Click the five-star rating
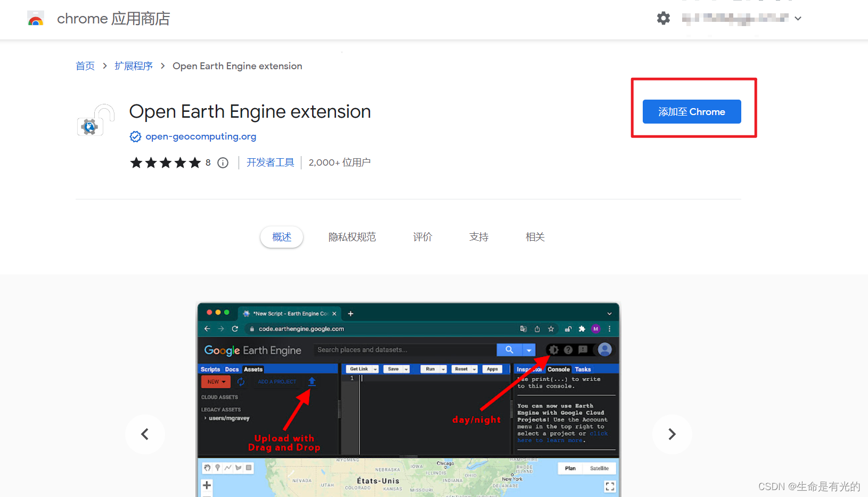 166,162
